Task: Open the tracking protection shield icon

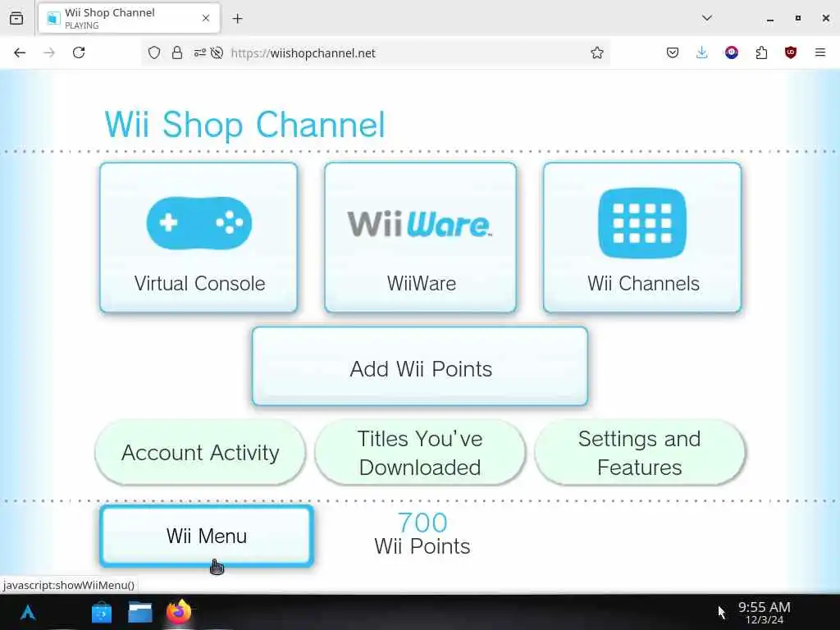Action: 154,53
